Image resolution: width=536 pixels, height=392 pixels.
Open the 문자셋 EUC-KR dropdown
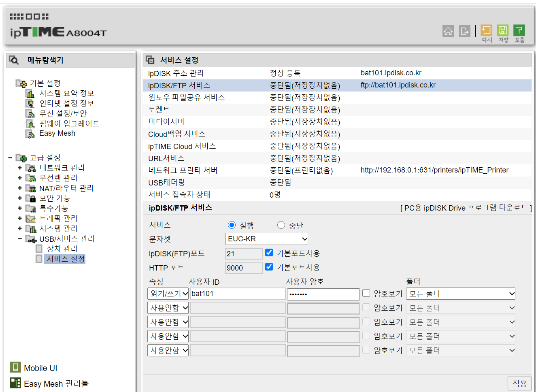point(266,239)
